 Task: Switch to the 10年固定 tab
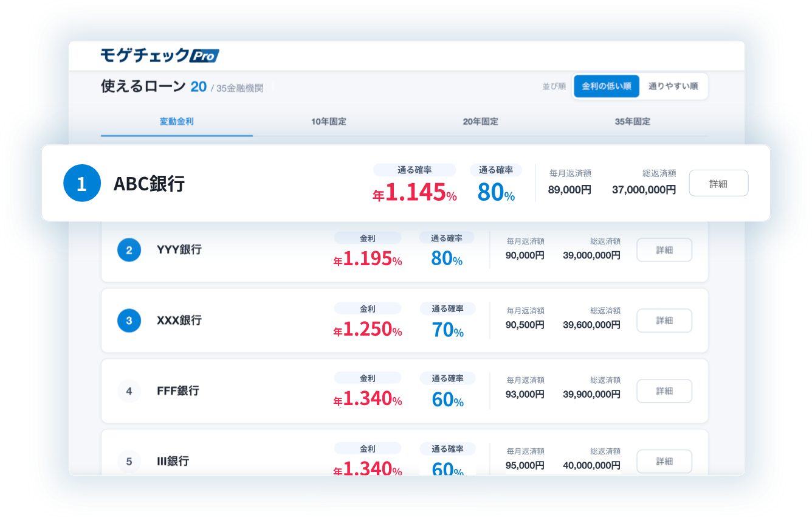pos(329,122)
